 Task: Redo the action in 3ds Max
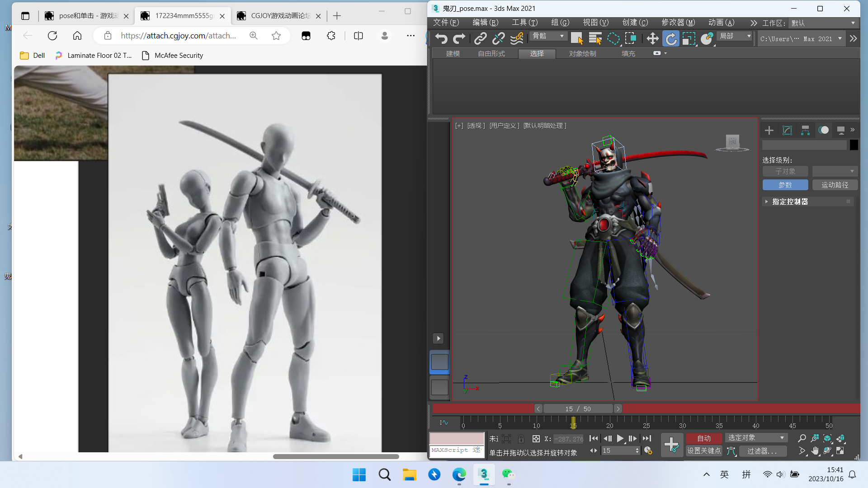tap(459, 39)
